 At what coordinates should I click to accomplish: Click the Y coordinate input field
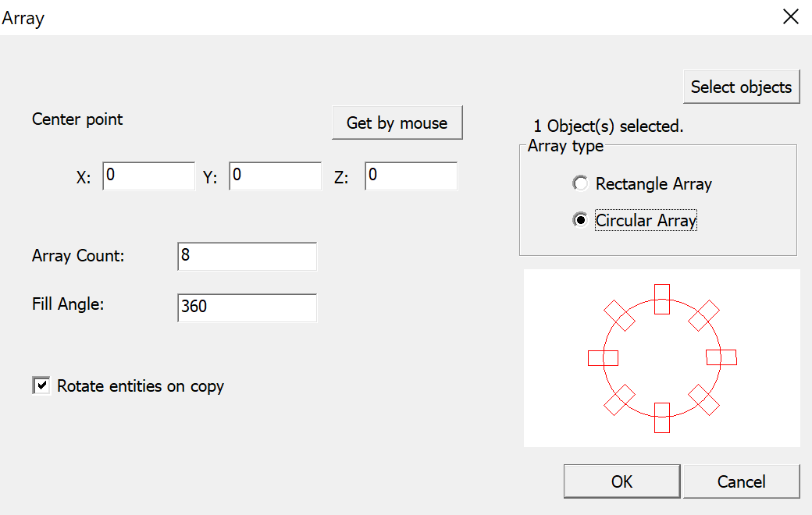click(275, 176)
